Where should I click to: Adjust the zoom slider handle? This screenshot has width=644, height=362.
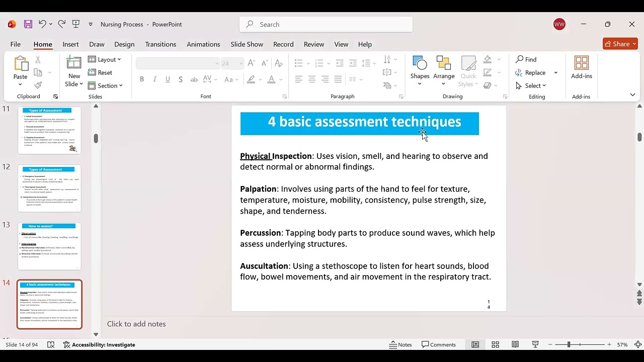coord(569,344)
